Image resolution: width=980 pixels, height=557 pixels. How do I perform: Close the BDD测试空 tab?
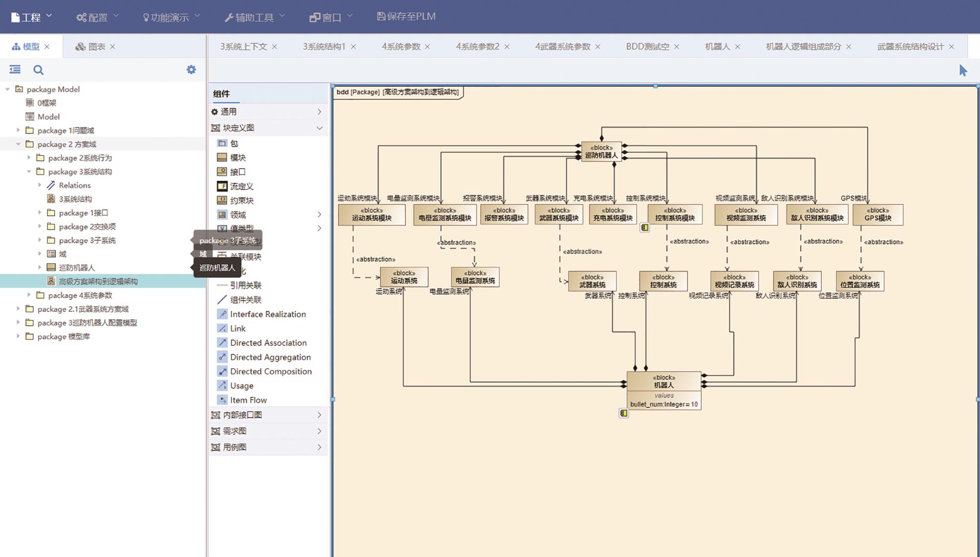coord(677,47)
